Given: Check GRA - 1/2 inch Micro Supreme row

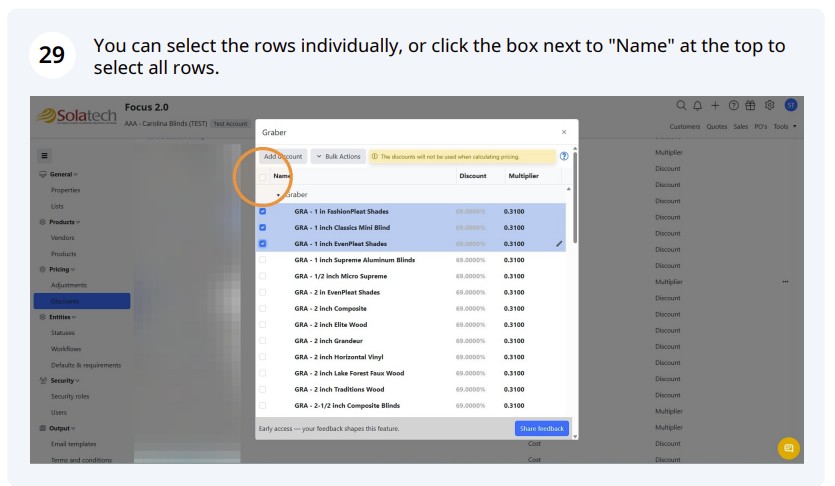Looking at the screenshot, I should [263, 276].
